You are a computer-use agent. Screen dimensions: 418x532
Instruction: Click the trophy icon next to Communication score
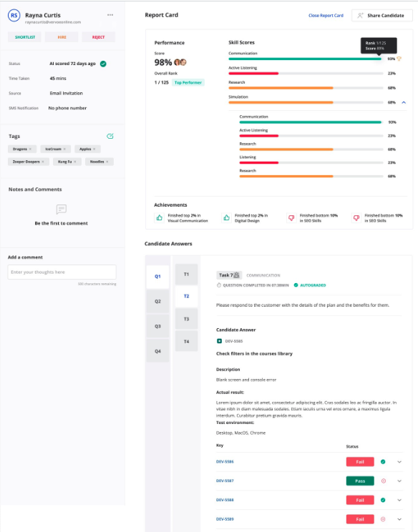point(399,59)
